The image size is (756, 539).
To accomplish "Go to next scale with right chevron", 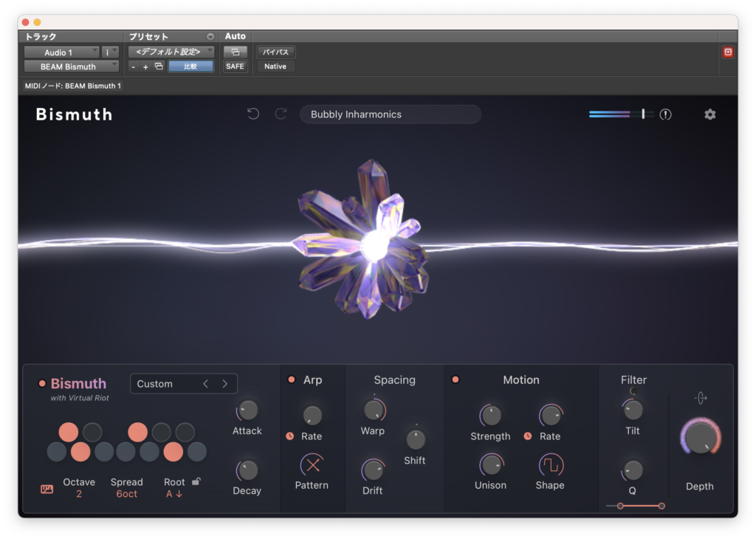I will (x=224, y=384).
